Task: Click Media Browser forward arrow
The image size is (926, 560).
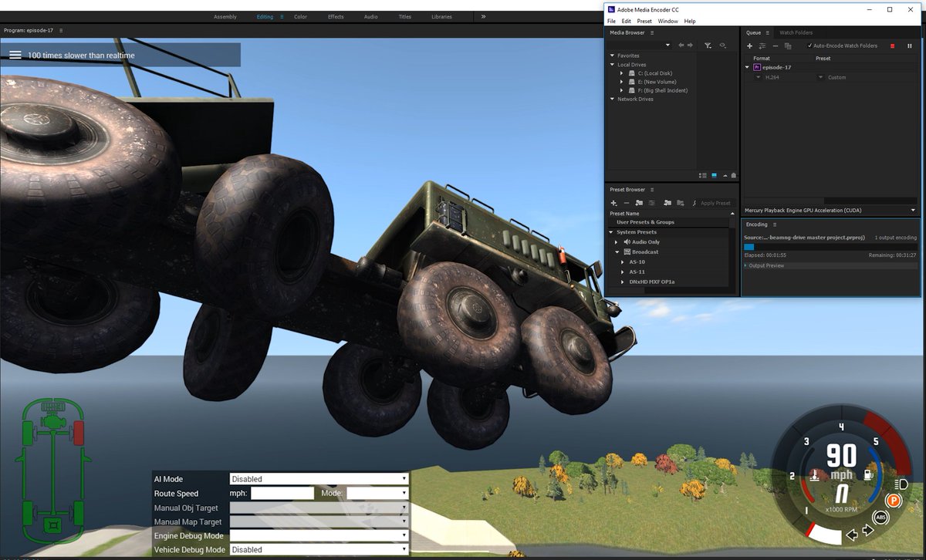Action: (x=691, y=46)
